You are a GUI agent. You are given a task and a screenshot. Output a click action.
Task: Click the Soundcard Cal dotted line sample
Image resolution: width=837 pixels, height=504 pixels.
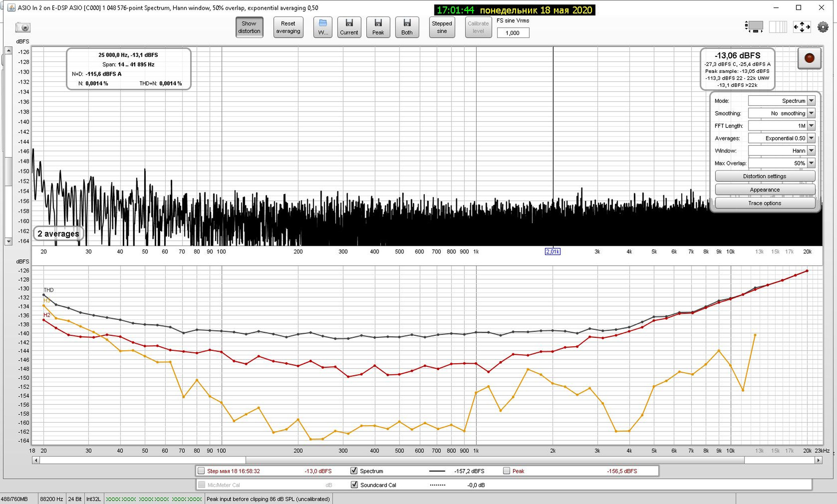[438, 485]
